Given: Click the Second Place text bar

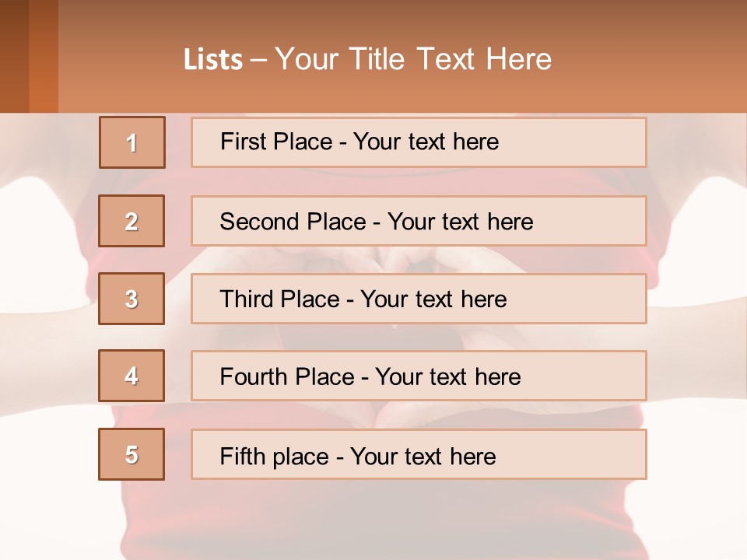Looking at the screenshot, I should coord(419,221).
